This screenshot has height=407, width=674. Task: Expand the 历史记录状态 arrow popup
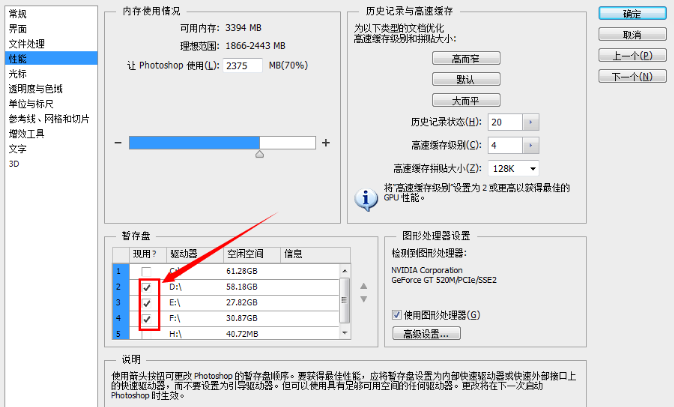click(x=530, y=122)
